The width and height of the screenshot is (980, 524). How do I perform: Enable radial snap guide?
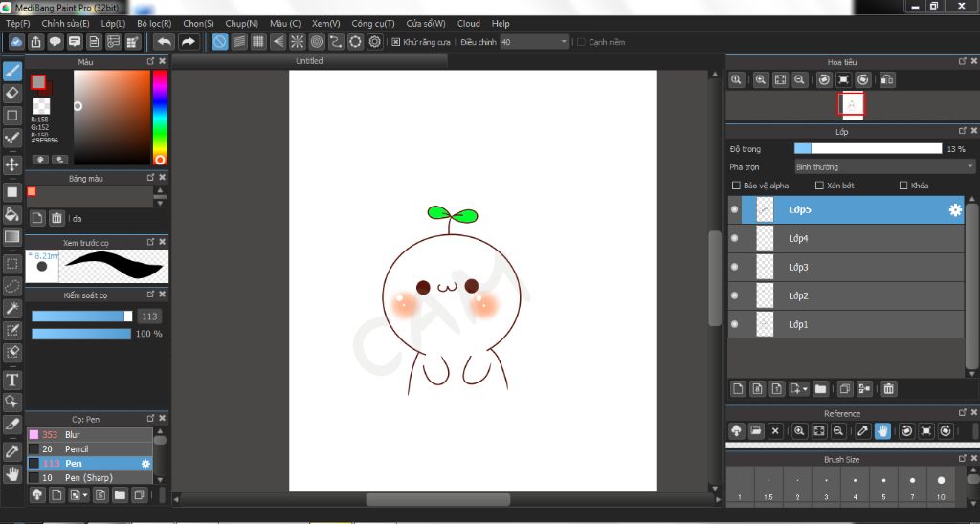point(298,42)
